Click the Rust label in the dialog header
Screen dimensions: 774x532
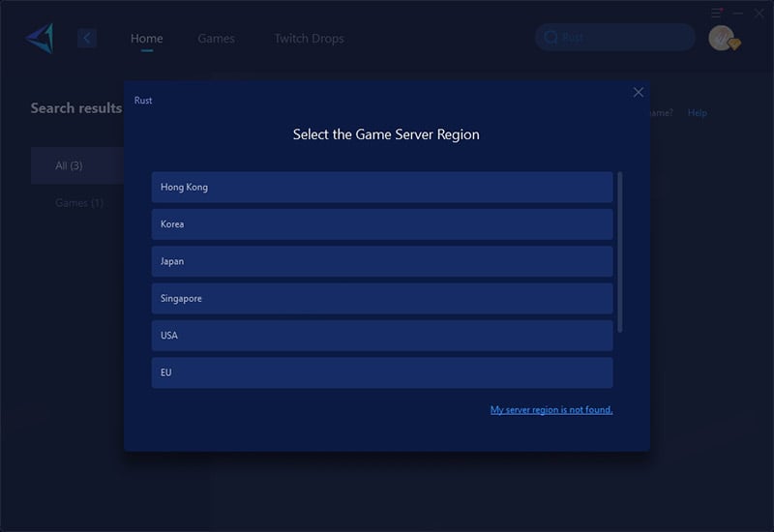click(x=143, y=101)
